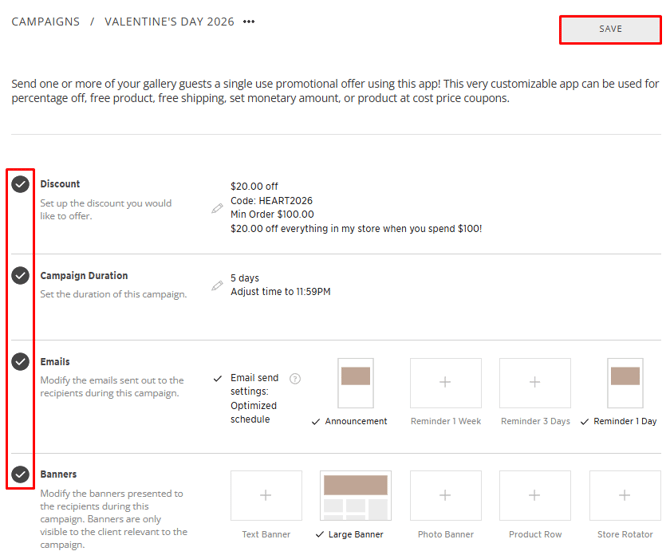Click the pencil icon to edit Discount

[217, 208]
